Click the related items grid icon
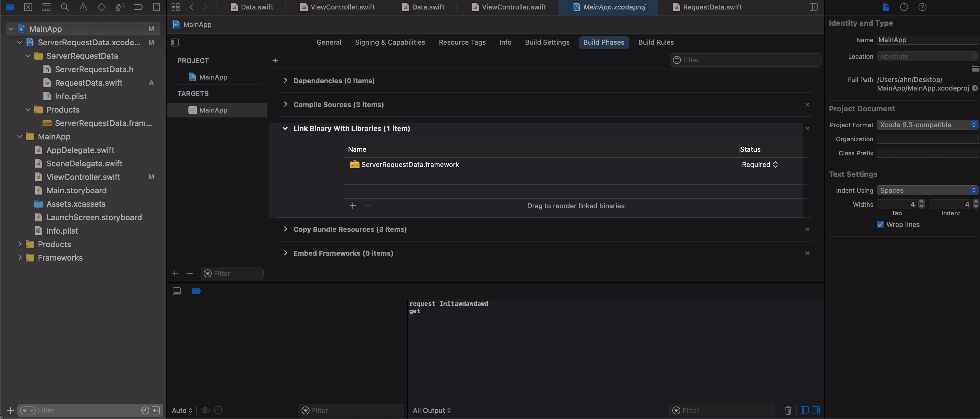 (x=175, y=7)
